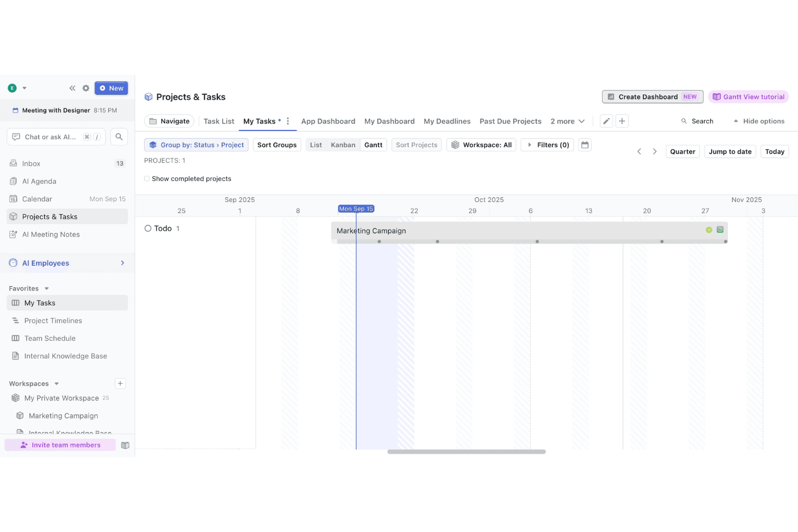This screenshot has height=532, width=798.
Task: Click the horizontal timeline scrollbar
Action: [466, 452]
